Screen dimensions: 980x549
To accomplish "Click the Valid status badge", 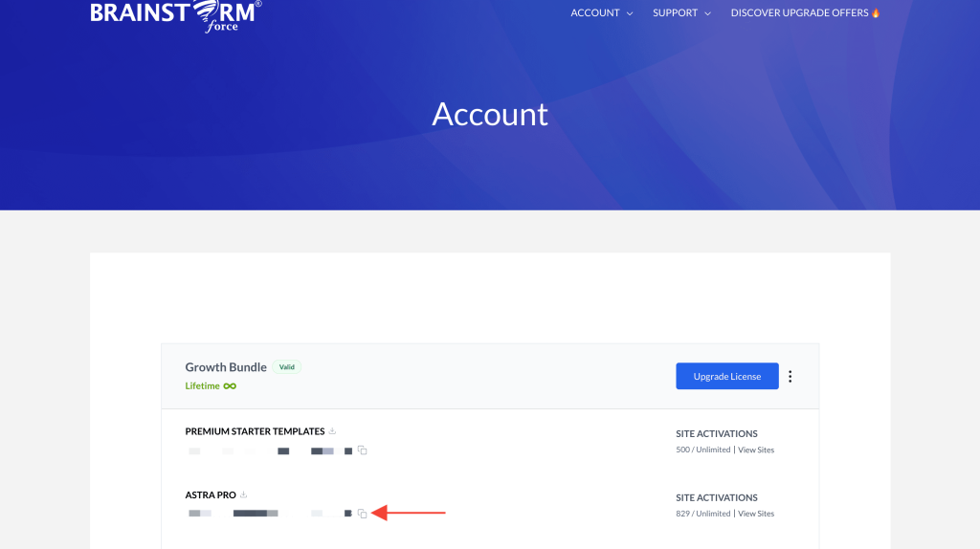I will point(287,367).
